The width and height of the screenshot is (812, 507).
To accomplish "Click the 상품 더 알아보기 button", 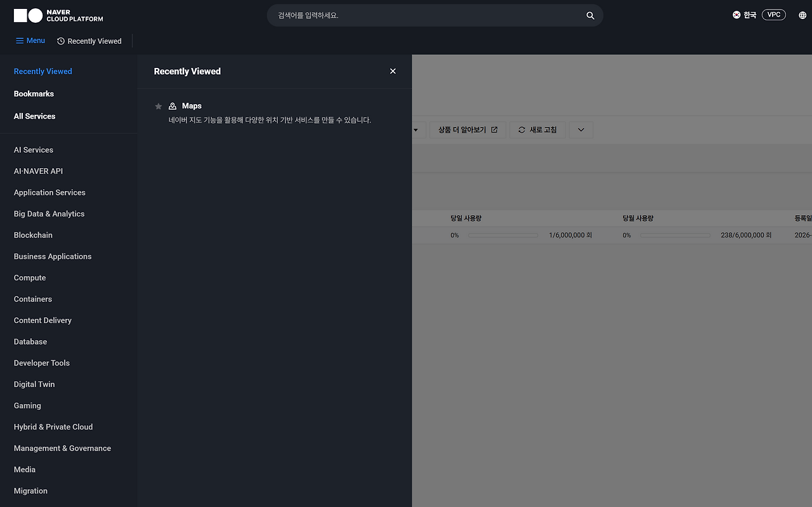I will pyautogui.click(x=468, y=129).
